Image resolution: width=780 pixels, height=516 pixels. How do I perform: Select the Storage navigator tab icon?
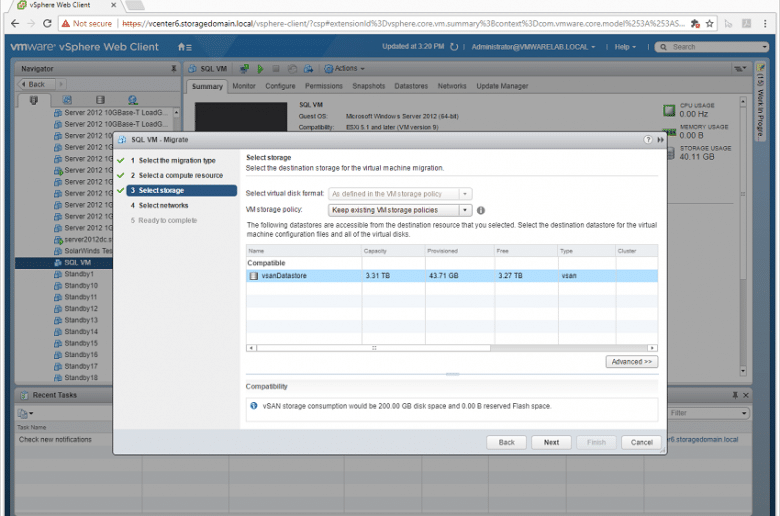click(x=100, y=100)
